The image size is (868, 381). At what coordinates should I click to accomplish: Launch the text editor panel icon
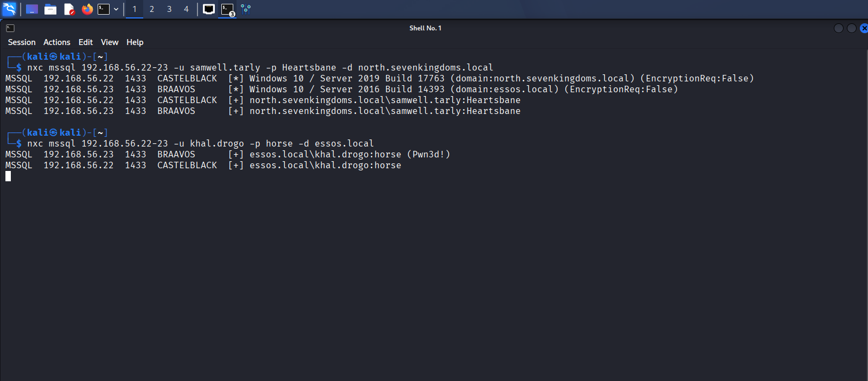[69, 9]
